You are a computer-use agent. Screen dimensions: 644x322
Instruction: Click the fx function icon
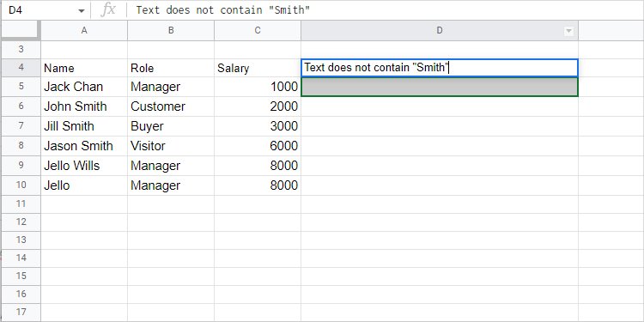pos(108,9)
